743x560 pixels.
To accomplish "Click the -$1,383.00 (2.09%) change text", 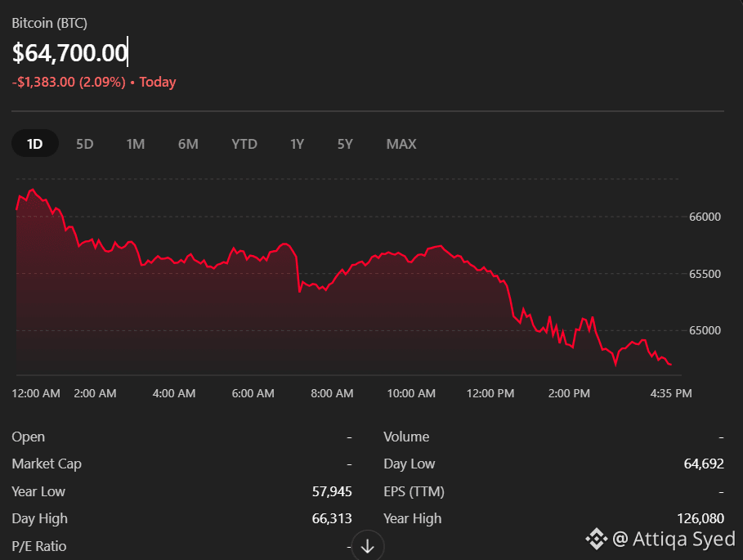I will click(69, 82).
